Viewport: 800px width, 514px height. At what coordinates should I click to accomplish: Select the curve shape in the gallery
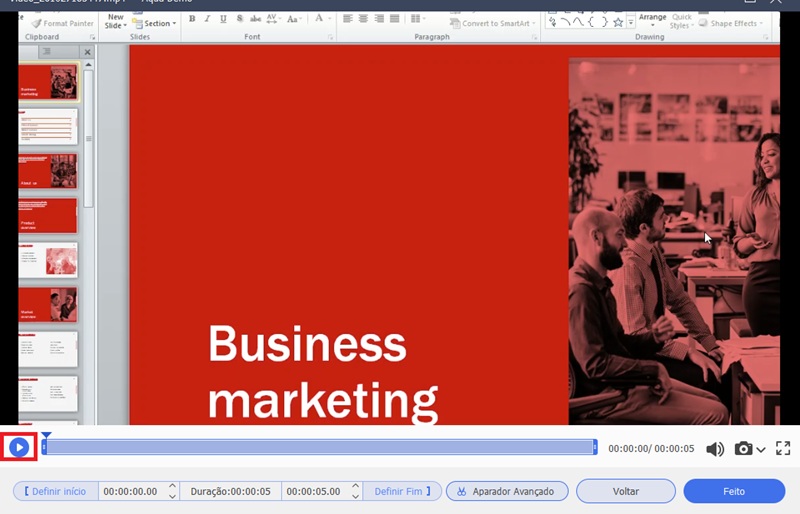point(578,22)
